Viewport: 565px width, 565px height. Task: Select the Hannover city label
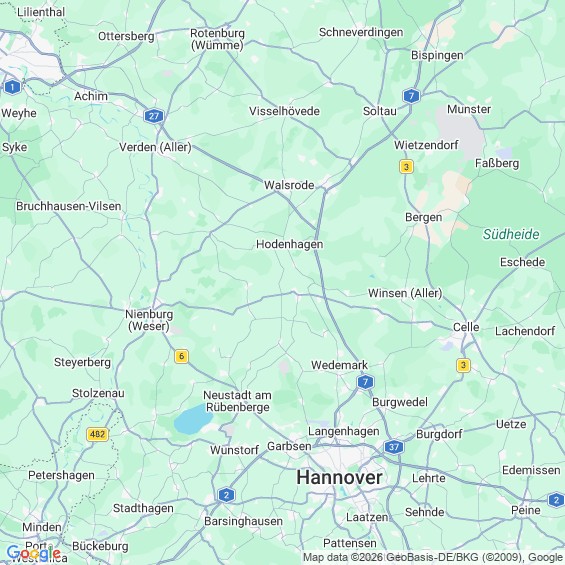point(339,478)
